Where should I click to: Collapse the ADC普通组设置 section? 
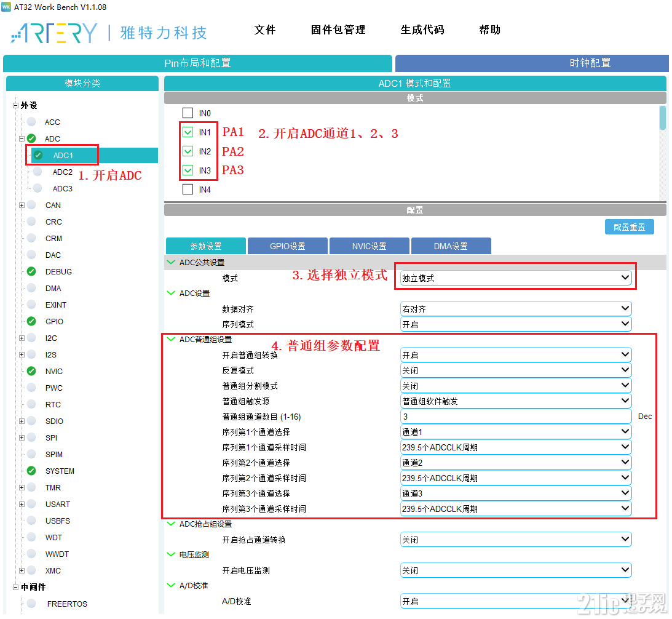point(171,339)
